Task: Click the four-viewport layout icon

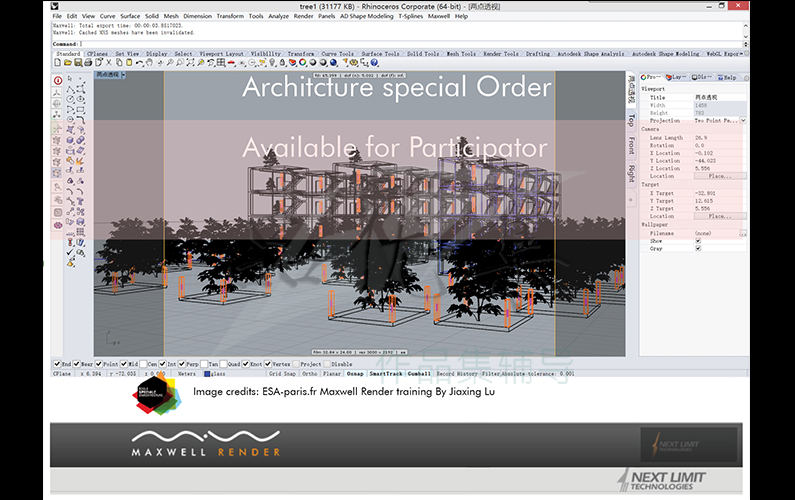Action: 221,62
